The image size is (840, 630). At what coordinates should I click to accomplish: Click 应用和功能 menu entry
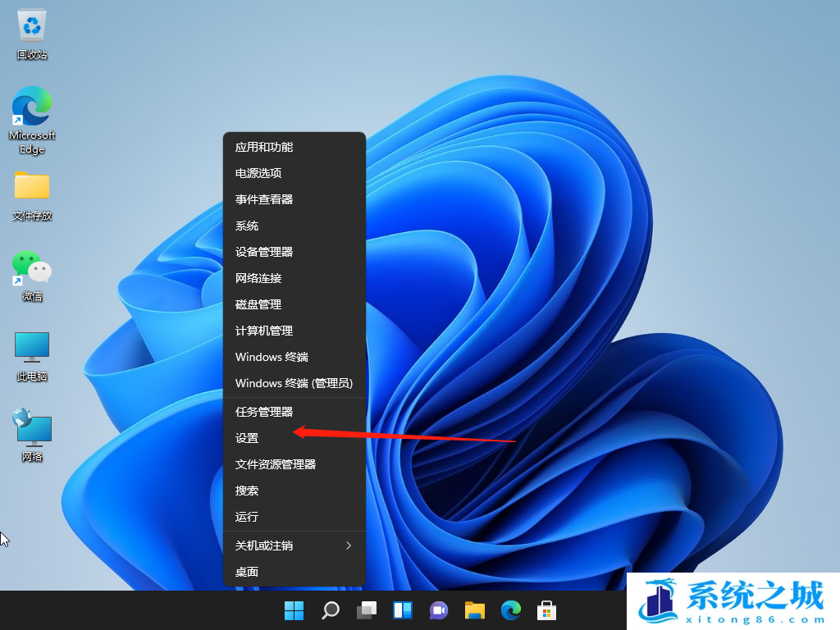point(264,147)
